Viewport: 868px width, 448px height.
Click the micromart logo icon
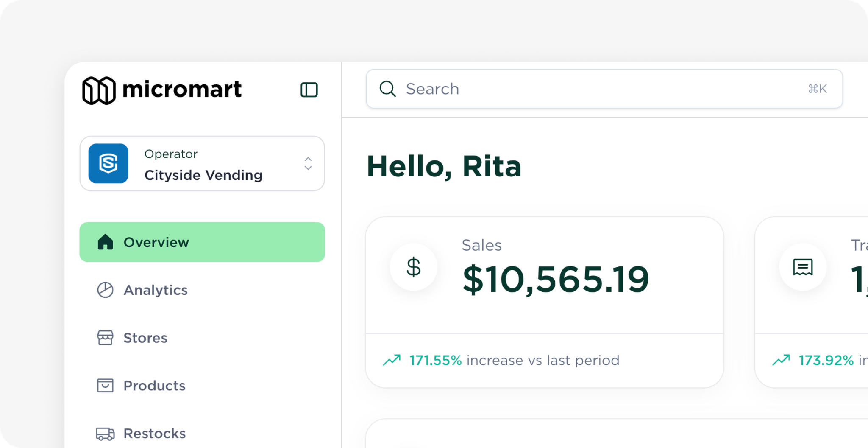click(x=99, y=90)
